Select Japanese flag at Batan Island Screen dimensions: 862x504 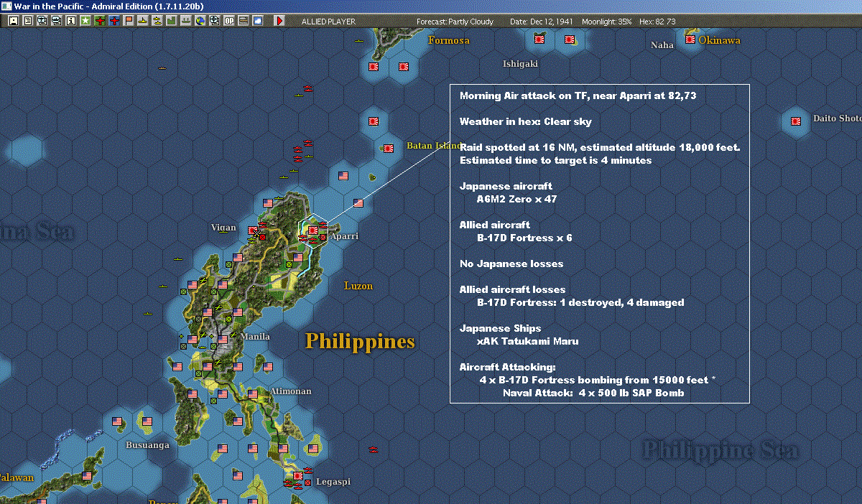(x=388, y=149)
